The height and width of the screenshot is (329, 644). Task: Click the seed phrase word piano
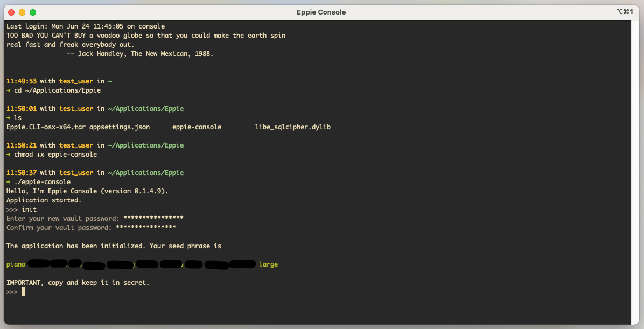click(16, 264)
